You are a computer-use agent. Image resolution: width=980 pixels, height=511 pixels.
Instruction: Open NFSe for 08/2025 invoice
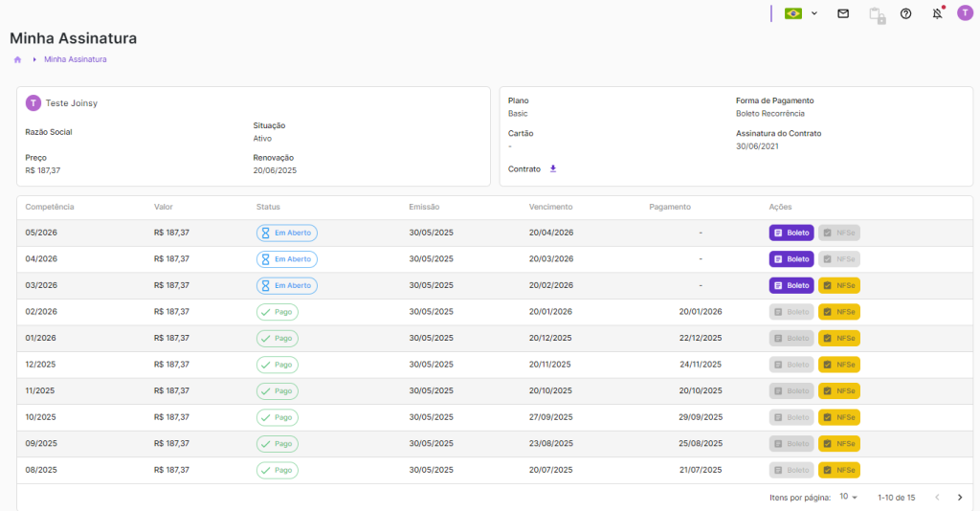tap(839, 470)
